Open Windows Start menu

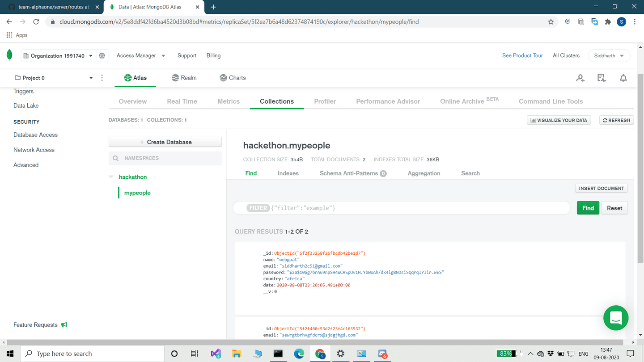click(10, 354)
